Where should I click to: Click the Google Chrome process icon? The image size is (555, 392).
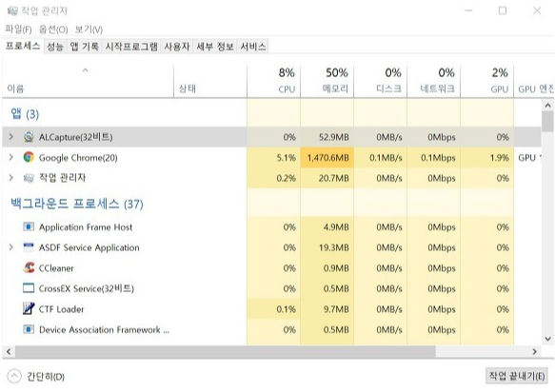pyautogui.click(x=29, y=157)
